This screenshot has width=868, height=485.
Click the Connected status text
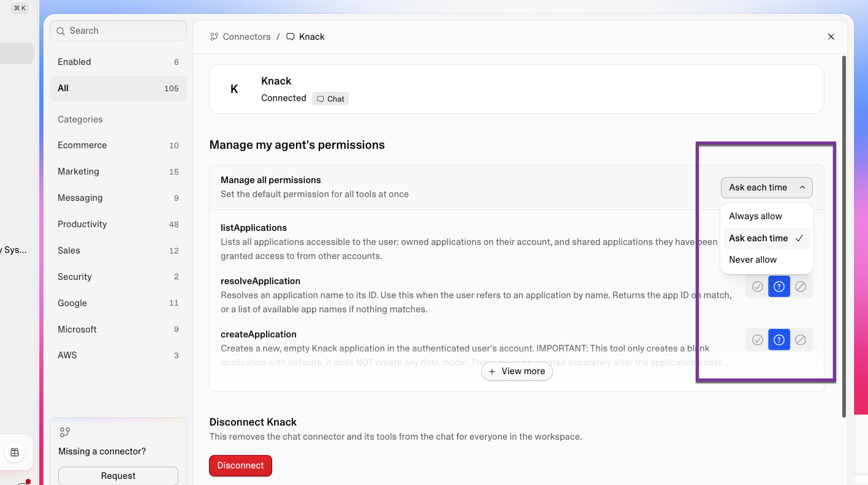[284, 98]
